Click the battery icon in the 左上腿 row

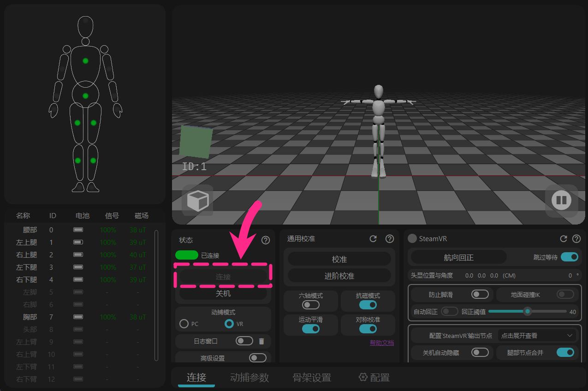78,242
